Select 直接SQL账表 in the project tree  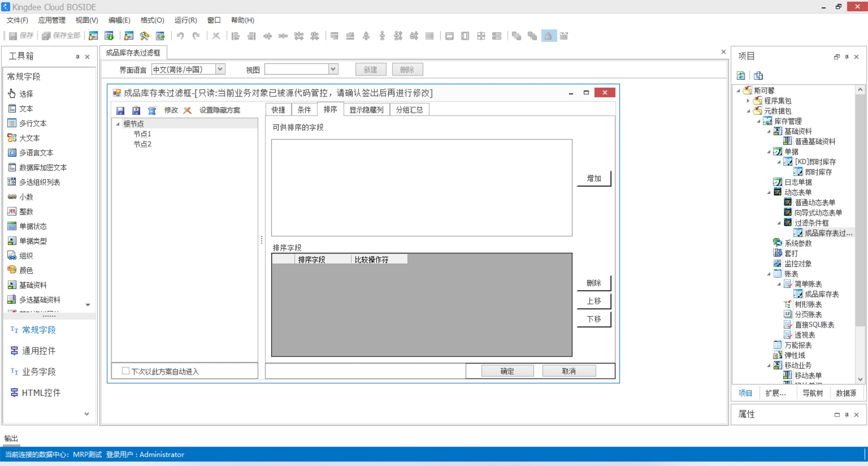coord(814,325)
